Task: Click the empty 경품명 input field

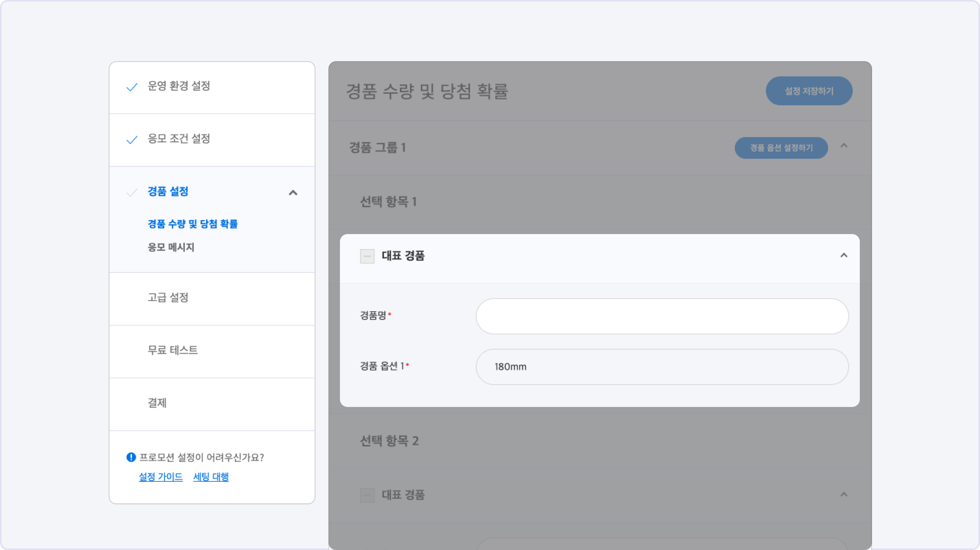Action: pyautogui.click(x=662, y=316)
